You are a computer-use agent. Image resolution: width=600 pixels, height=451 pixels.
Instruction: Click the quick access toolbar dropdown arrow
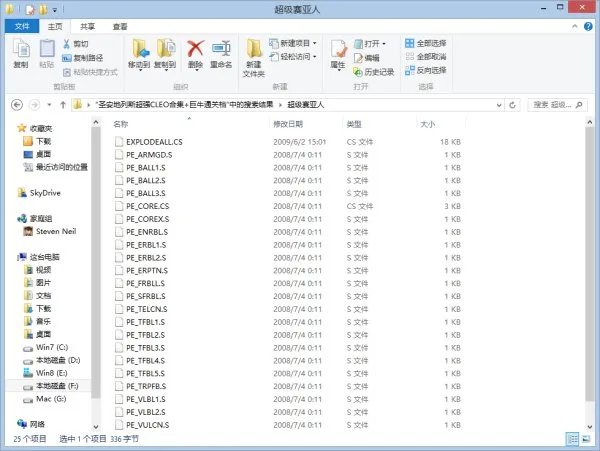[55, 10]
